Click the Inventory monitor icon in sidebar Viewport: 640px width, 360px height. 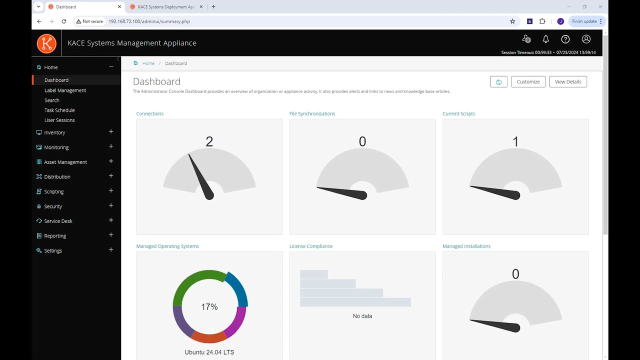(x=39, y=133)
